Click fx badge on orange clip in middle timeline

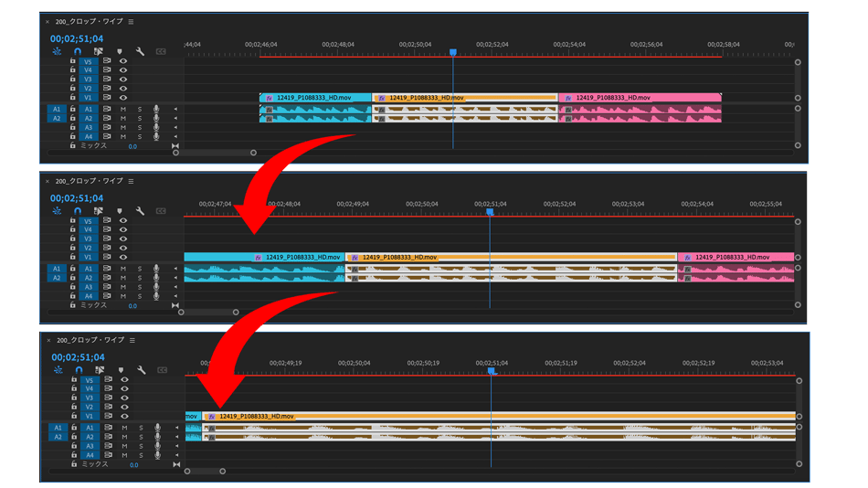pyautogui.click(x=355, y=258)
